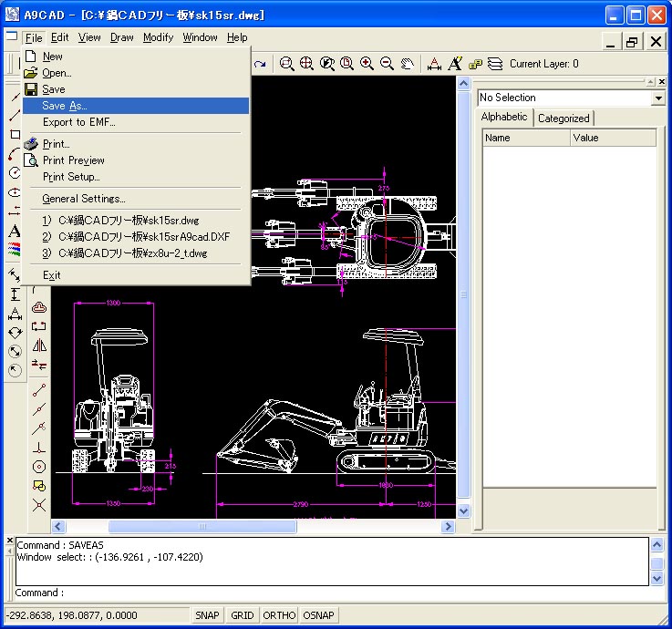Click the Name column header
Viewport: 672px width, 629px height.
[x=526, y=138]
